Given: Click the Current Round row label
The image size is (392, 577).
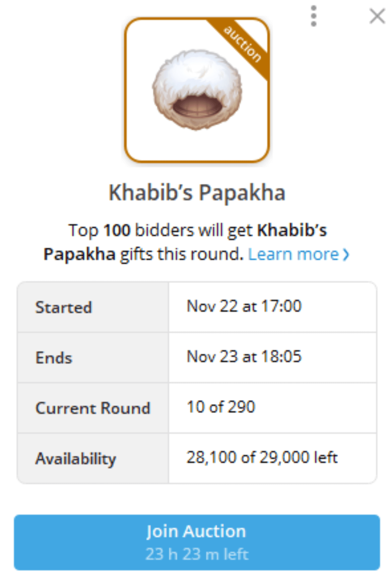Looking at the screenshot, I should pos(93,408).
